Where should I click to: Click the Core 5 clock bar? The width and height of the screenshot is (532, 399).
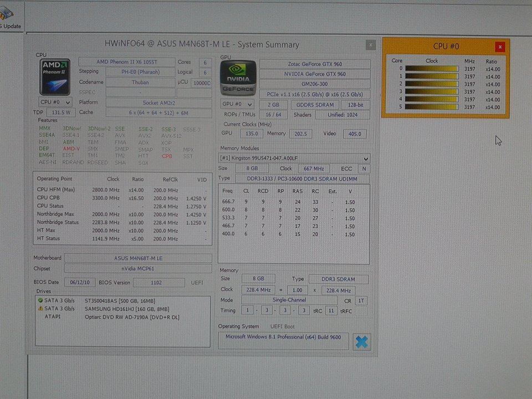pos(432,107)
